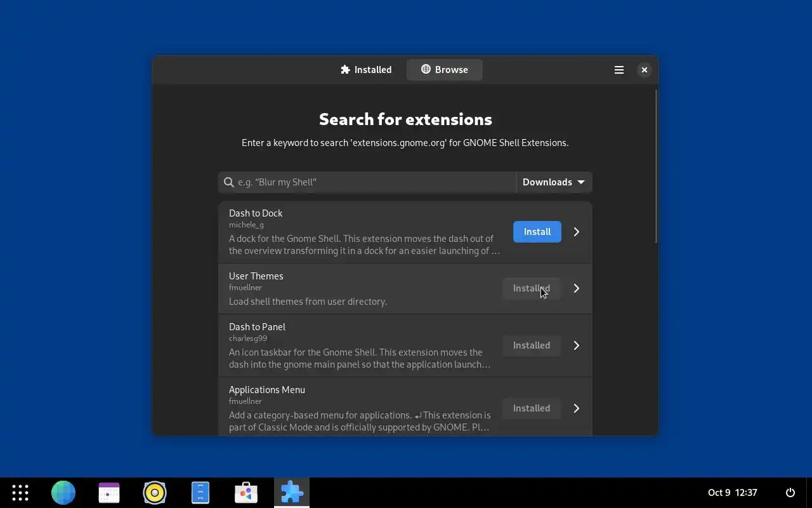Select the Browse tab
Viewport: 812px width, 508px height.
click(x=444, y=70)
